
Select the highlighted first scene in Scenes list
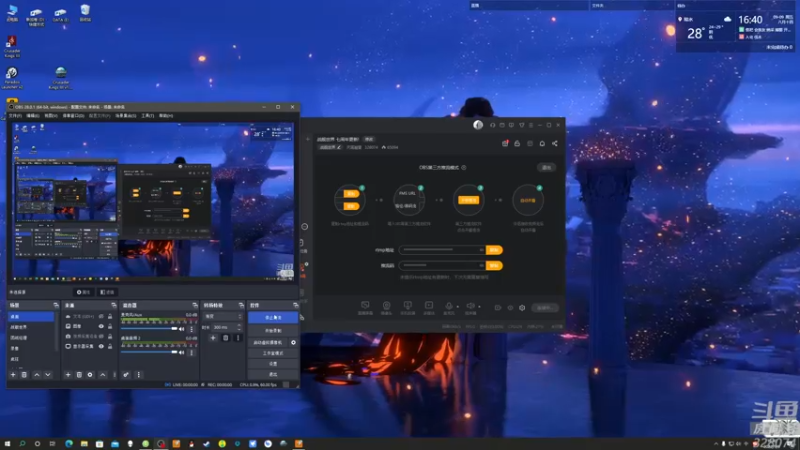31,317
